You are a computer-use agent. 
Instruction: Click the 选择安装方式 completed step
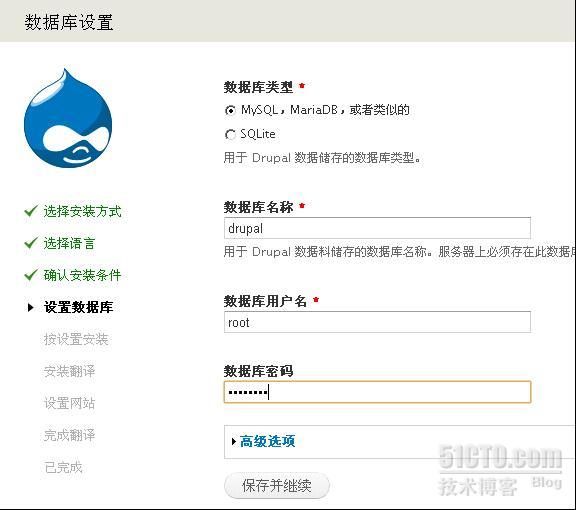pyautogui.click(x=82, y=211)
